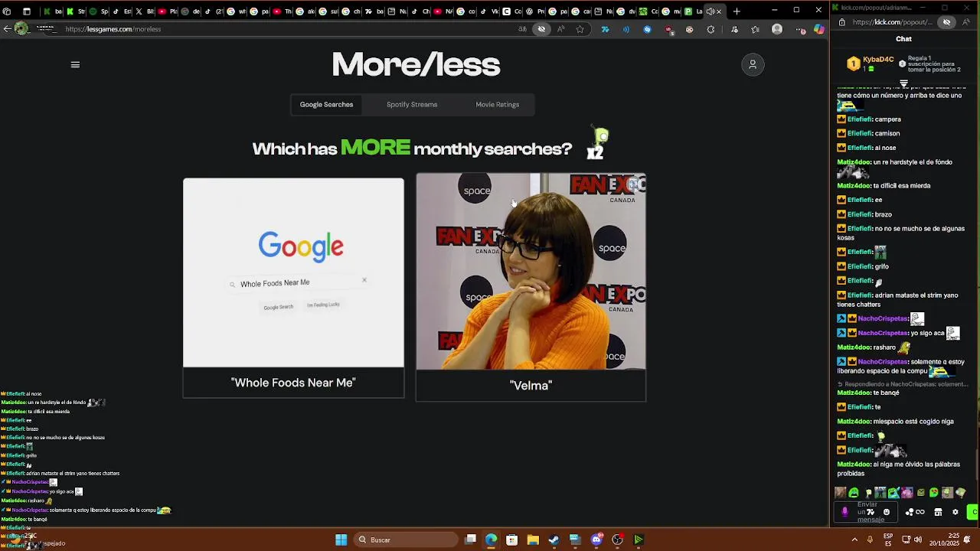Click the tracking eye icon in Kick popout
This screenshot has width=980, height=551.
point(947,22)
